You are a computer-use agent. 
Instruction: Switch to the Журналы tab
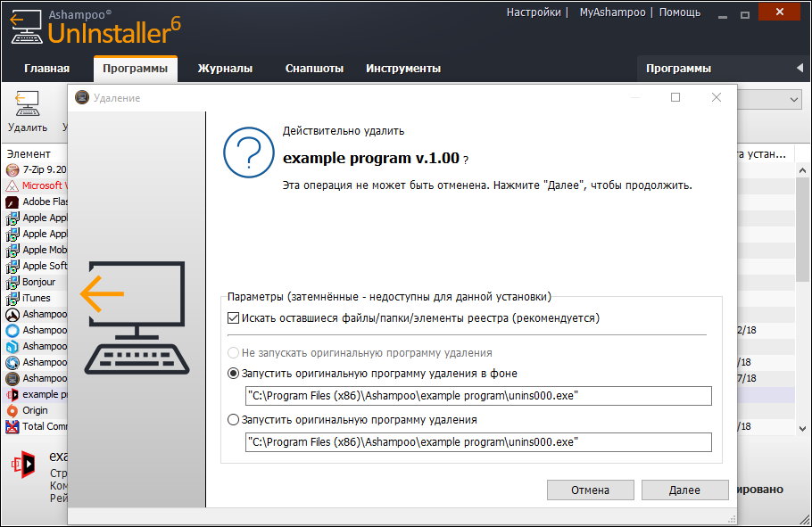225,69
